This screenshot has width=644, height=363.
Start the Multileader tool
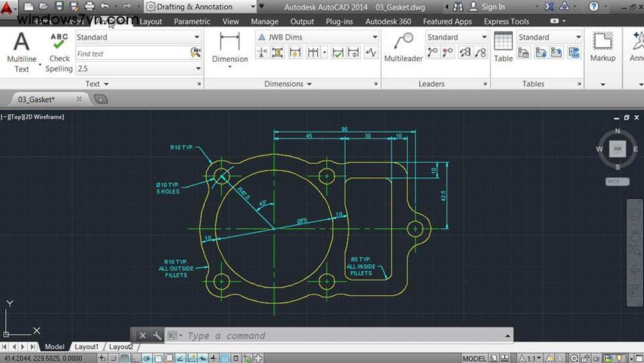pyautogui.click(x=403, y=47)
